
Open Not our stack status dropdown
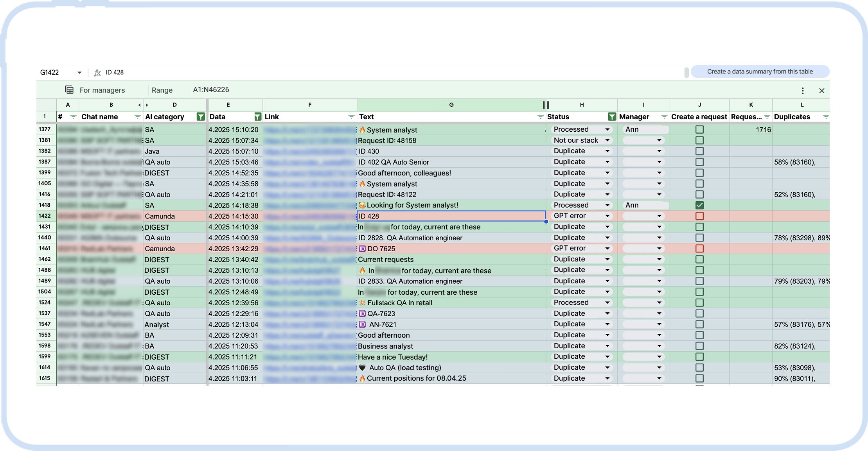pos(607,140)
